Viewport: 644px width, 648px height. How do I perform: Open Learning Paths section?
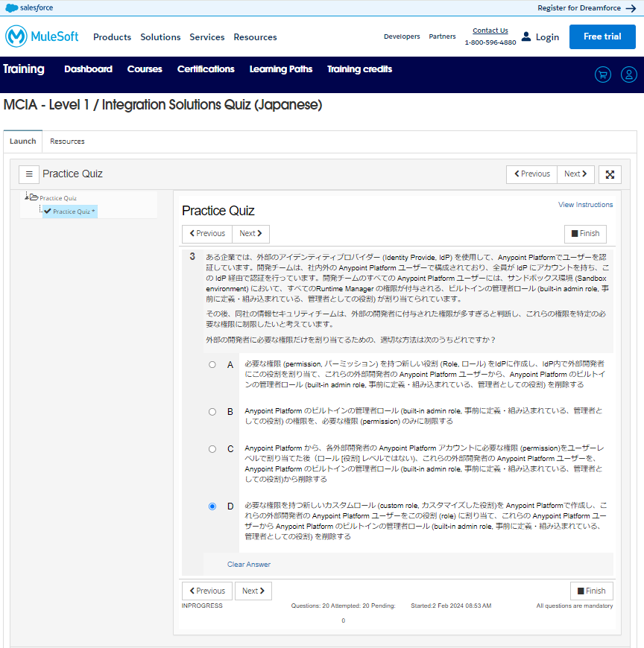point(281,69)
